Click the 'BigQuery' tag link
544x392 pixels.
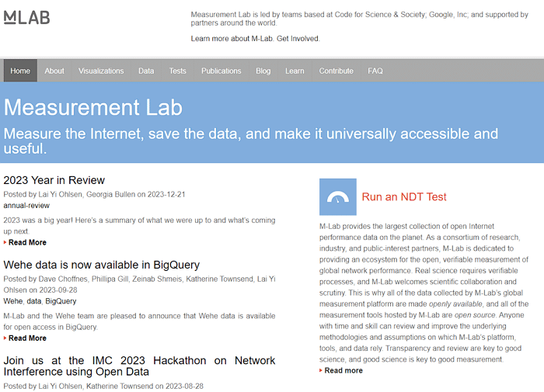(61, 301)
